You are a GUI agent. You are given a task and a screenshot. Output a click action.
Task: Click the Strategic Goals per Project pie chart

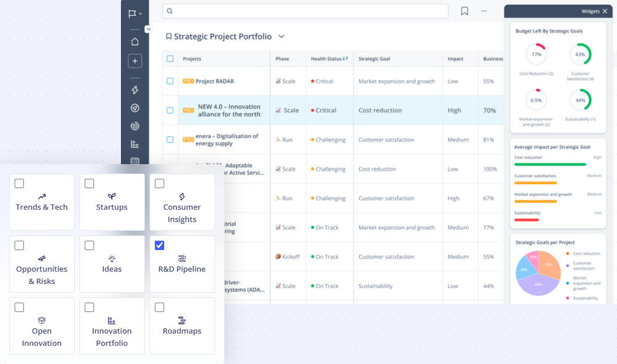coord(538,273)
